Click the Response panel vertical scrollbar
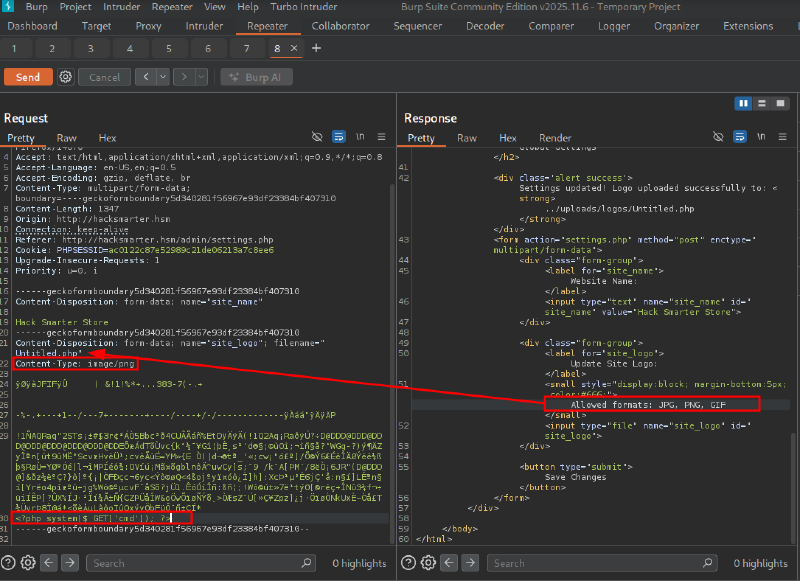Viewport: 800px width, 581px height. pos(793,487)
